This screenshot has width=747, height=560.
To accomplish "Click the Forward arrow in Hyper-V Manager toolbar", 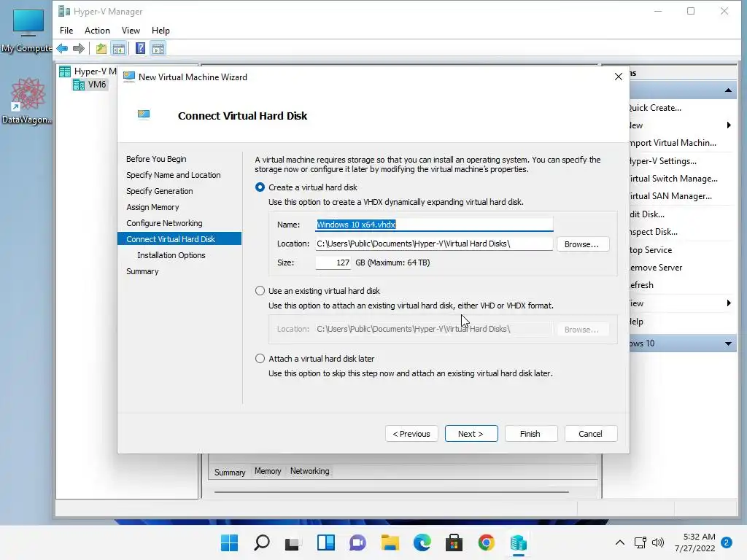I will coord(79,48).
